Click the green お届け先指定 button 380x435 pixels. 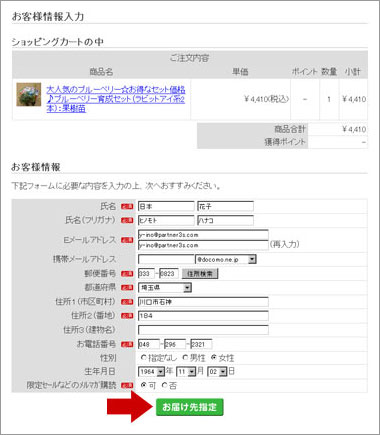pyautogui.click(x=189, y=407)
